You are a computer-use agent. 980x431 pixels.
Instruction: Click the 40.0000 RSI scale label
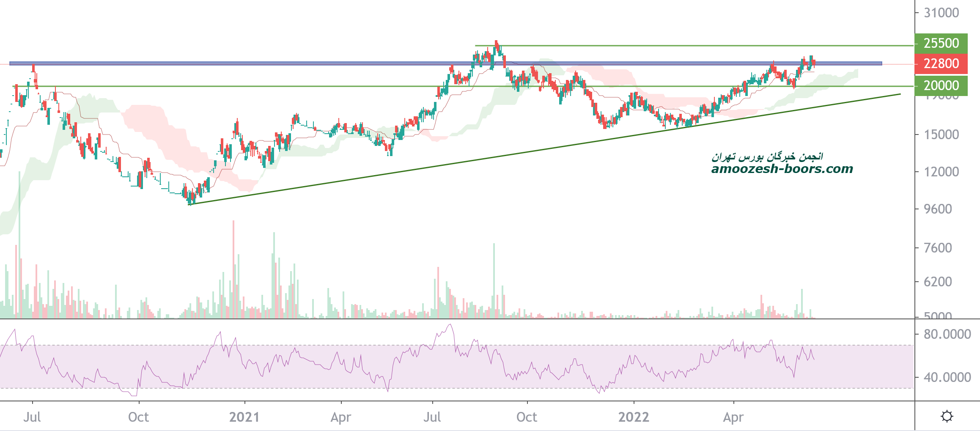(947, 377)
